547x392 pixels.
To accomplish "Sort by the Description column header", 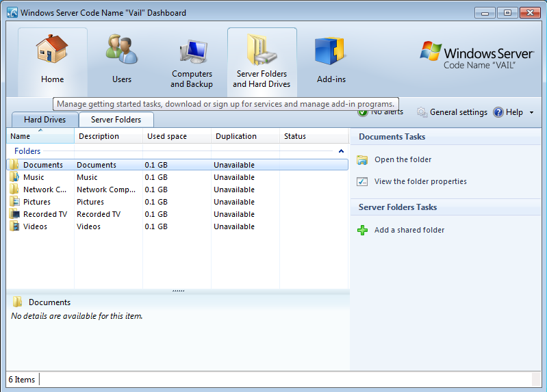I will click(108, 136).
